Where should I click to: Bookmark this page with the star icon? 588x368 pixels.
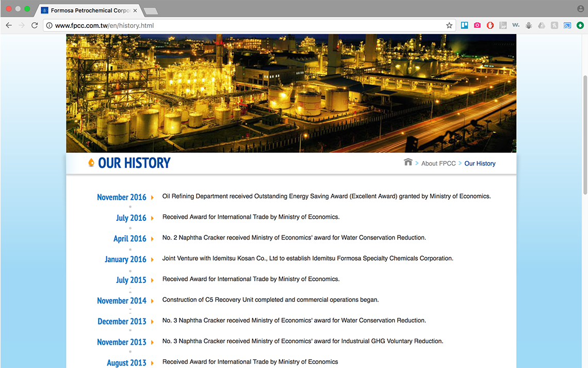[449, 25]
